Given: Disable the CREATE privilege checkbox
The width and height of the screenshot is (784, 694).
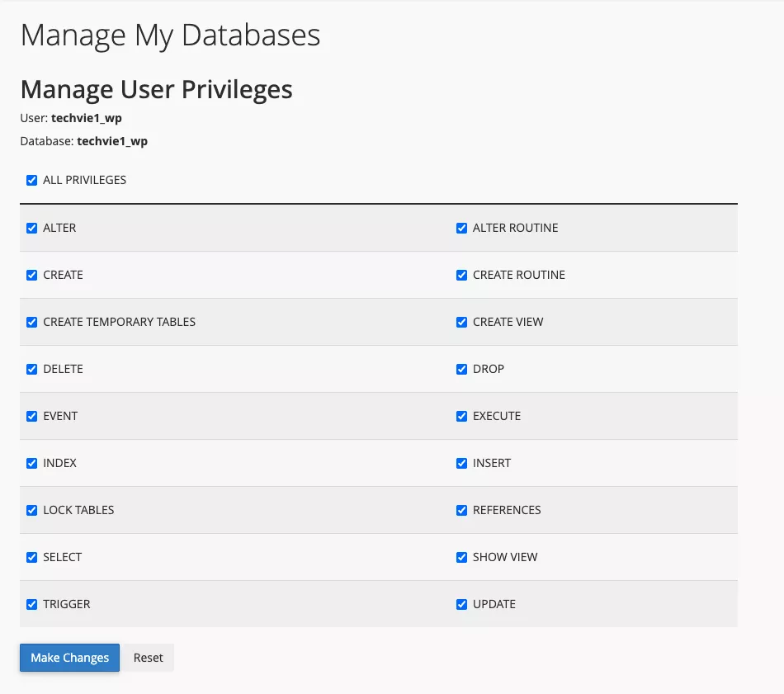Looking at the screenshot, I should click(32, 275).
